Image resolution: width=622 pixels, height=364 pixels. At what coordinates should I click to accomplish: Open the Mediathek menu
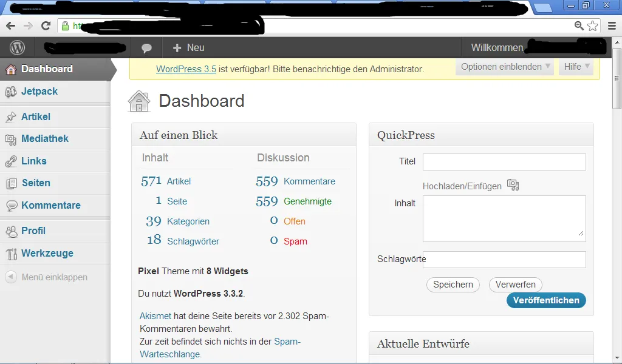click(x=55, y=139)
